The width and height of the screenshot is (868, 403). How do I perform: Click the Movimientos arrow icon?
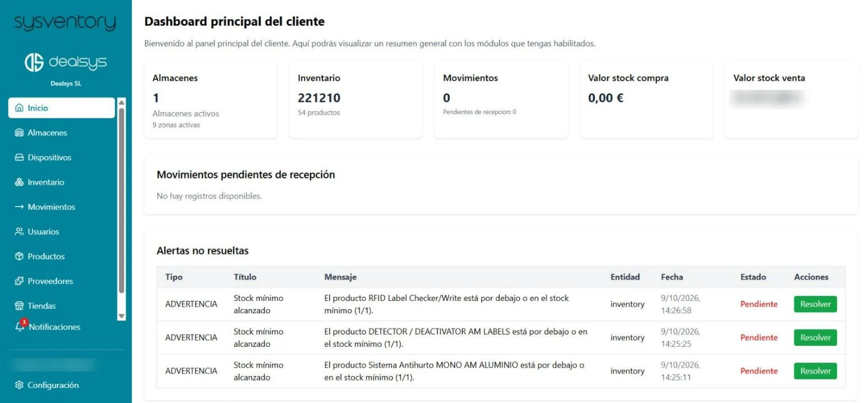point(19,207)
